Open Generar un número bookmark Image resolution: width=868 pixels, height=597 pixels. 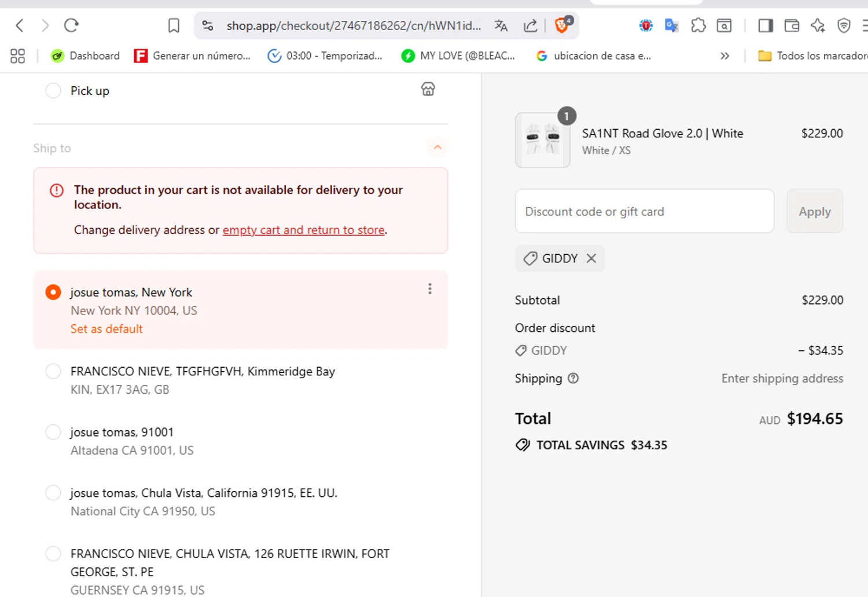pos(192,56)
